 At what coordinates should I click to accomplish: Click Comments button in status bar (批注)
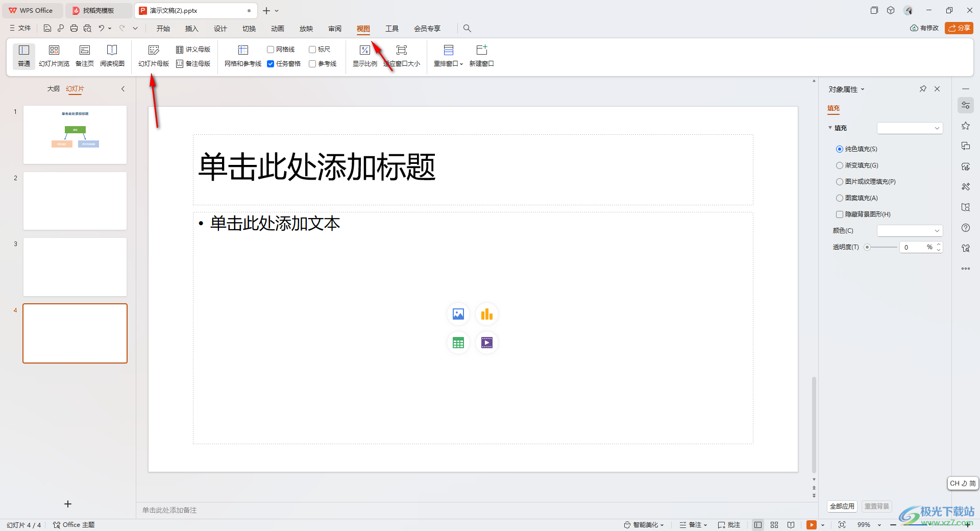729,525
